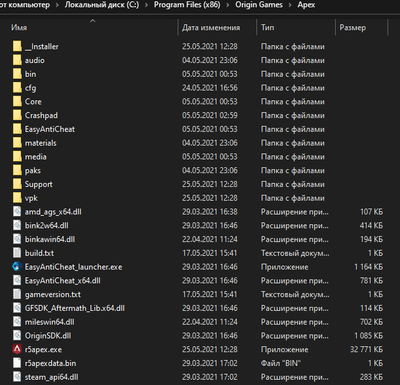Click date 24.05.2021 16:56 of cfg
400x385 pixels.
tap(210, 88)
